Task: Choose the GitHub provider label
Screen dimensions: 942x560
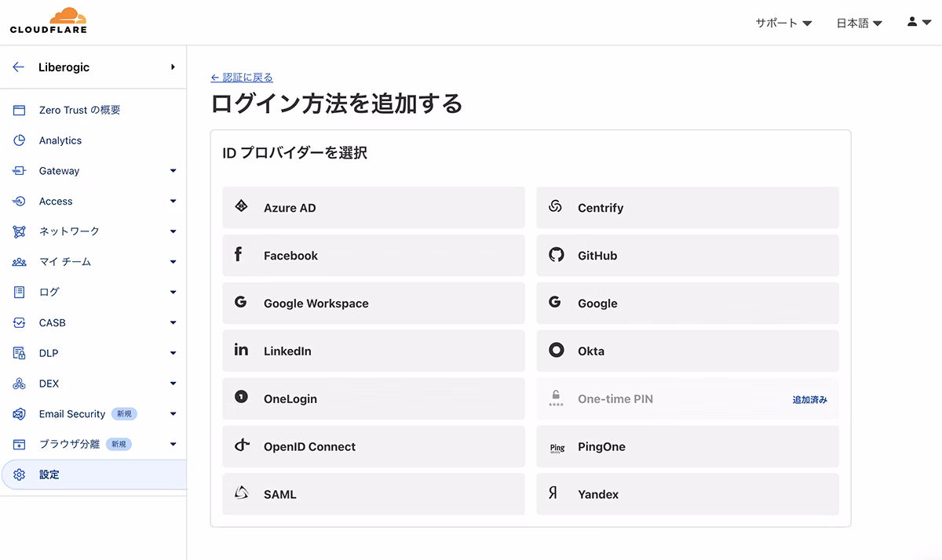Action: click(x=597, y=256)
